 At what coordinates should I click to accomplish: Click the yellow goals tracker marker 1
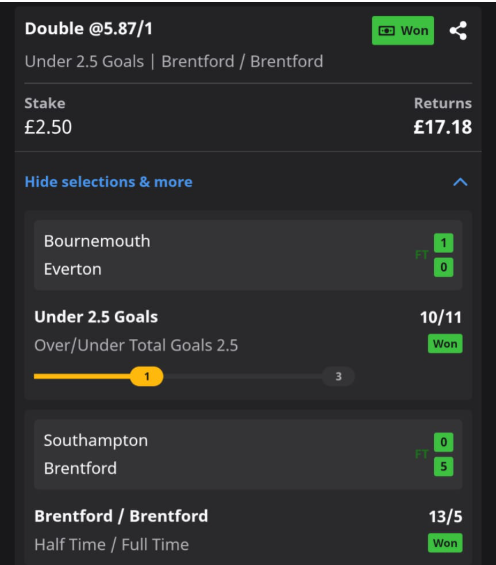[x=147, y=377]
